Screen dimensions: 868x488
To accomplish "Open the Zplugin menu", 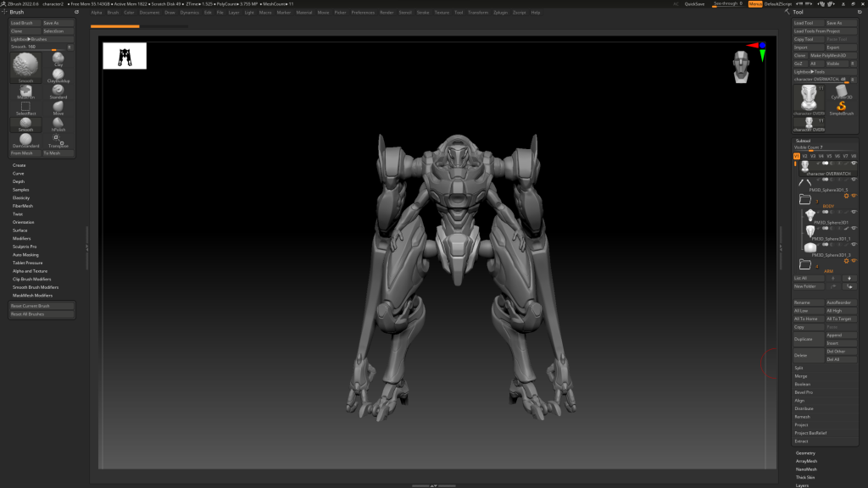I will point(500,12).
